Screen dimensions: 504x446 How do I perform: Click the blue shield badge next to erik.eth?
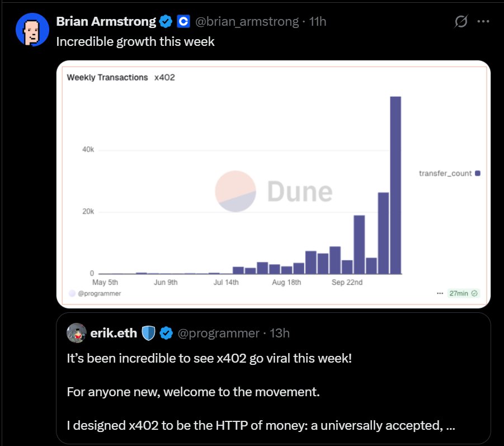click(x=148, y=333)
